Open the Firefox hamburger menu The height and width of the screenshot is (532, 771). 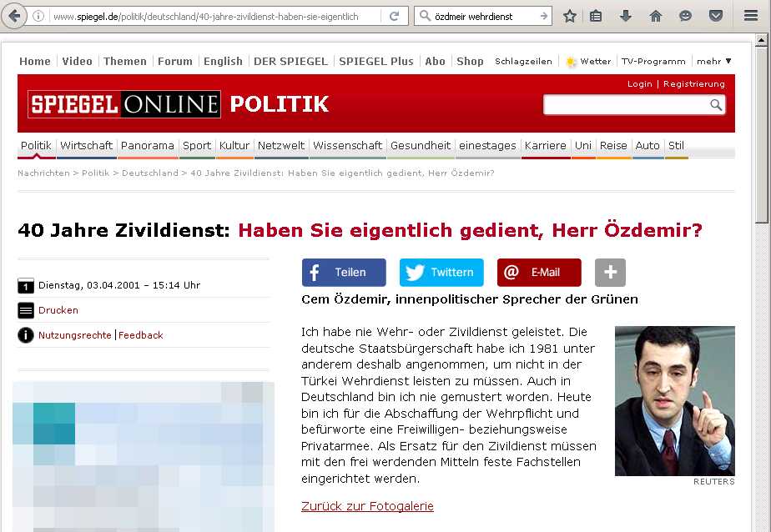[750, 16]
